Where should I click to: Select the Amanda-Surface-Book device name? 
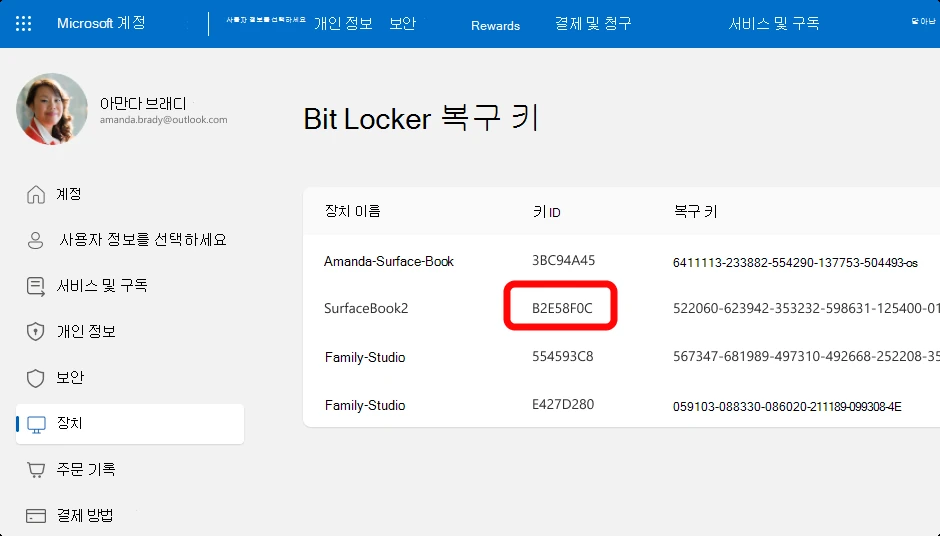pyautogui.click(x=388, y=261)
